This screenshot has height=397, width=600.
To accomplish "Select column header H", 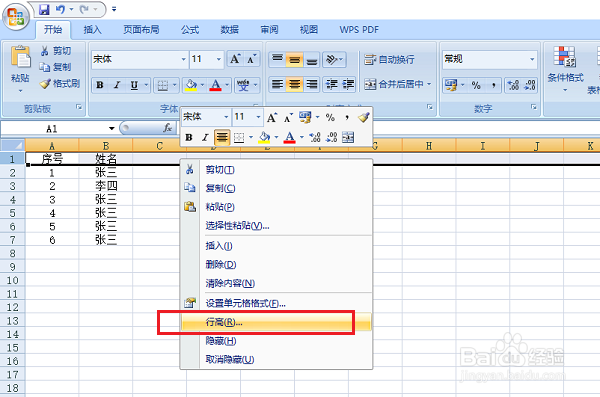I will pyautogui.click(x=429, y=145).
